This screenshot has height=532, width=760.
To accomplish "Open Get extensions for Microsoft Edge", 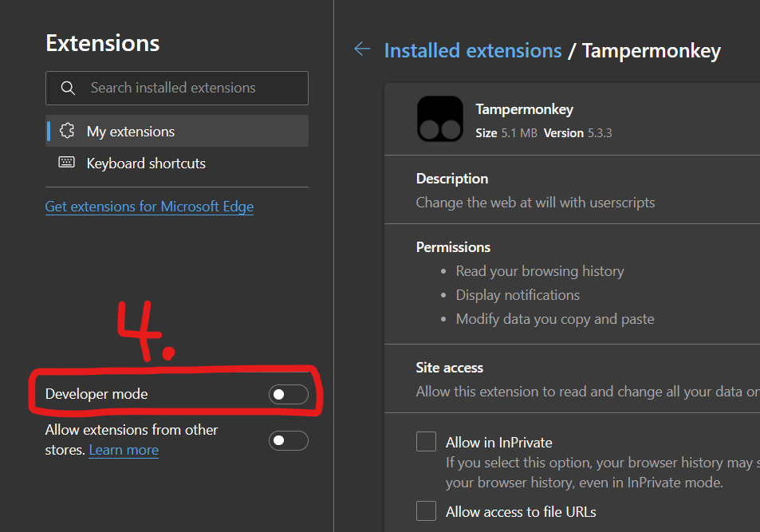I will 149,206.
